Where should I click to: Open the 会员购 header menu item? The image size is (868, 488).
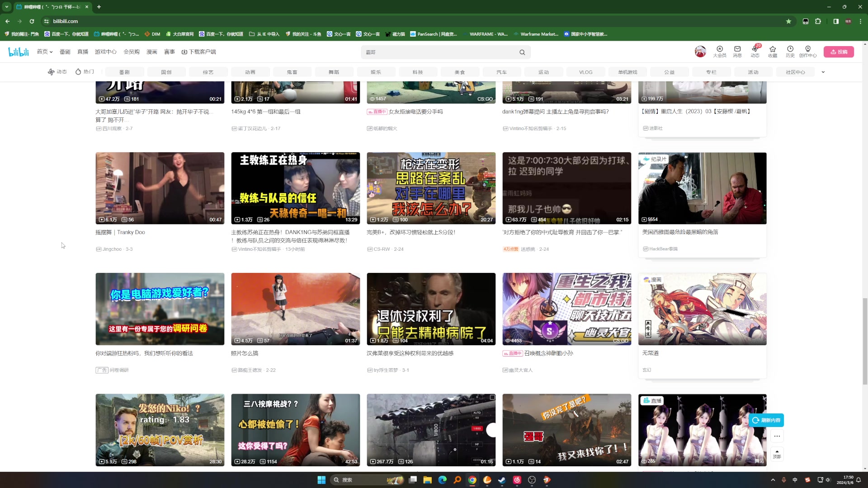[x=132, y=52]
